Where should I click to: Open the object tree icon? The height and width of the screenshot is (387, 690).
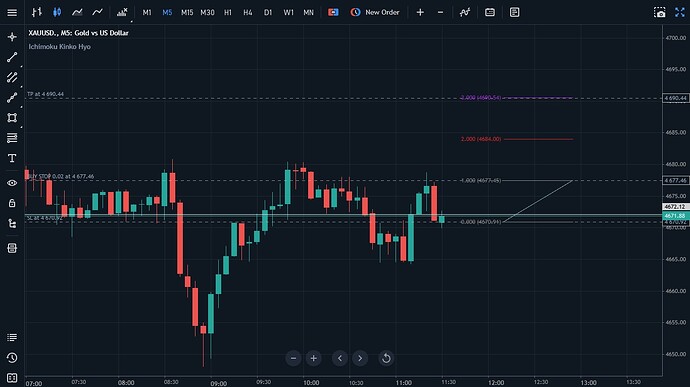click(x=12, y=224)
